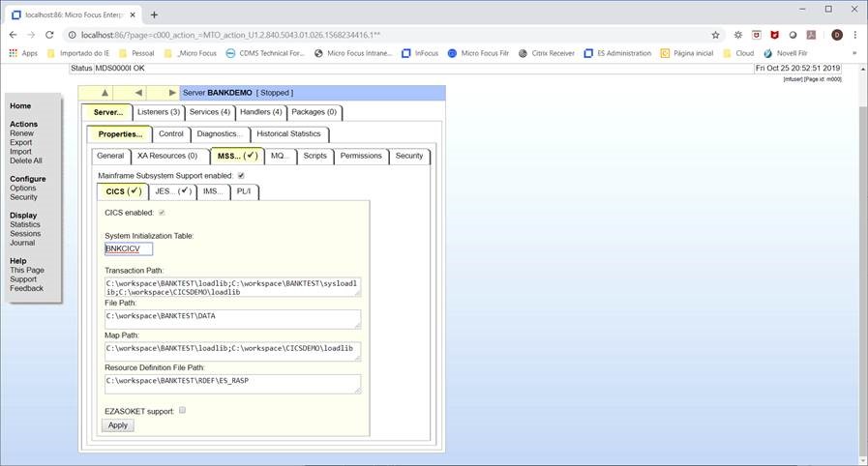Click the browser address bar URL
Viewport: 868px width, 466px height.
pyautogui.click(x=230, y=35)
